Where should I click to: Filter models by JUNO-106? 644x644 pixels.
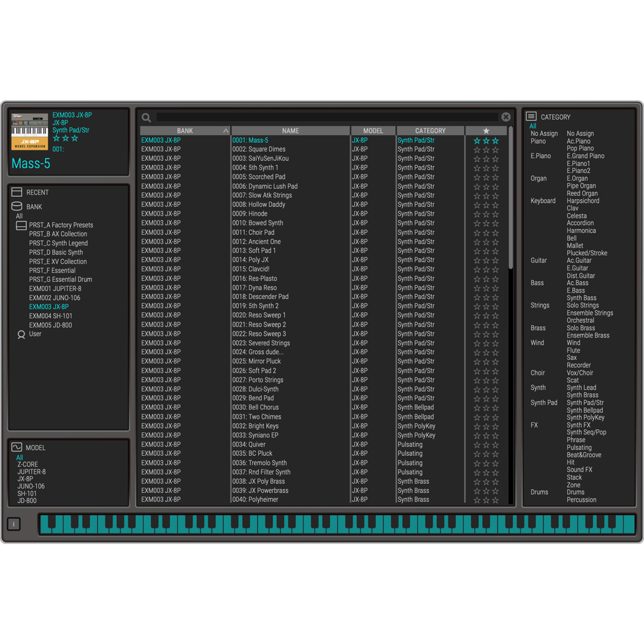(x=31, y=486)
